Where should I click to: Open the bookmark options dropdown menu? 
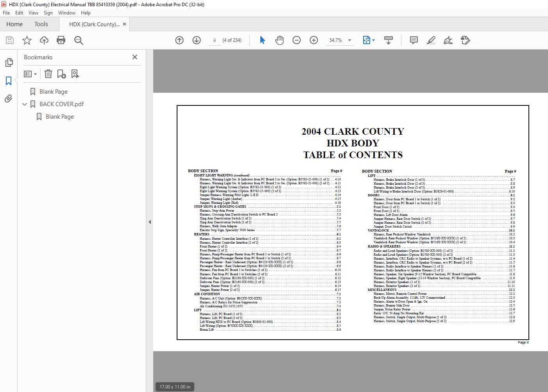tap(30, 74)
